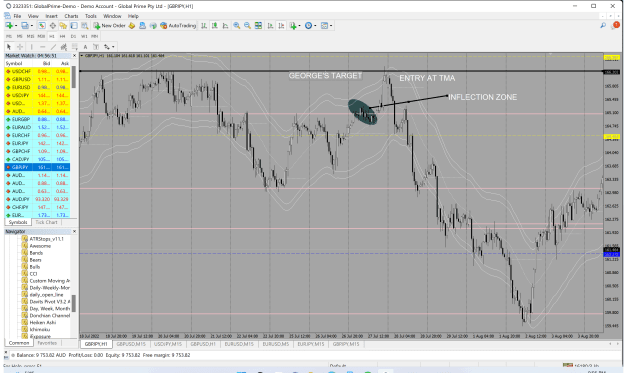Expand the New Chart dropdown arrow
The height and width of the screenshot is (373, 625).
pyautogui.click(x=16, y=26)
